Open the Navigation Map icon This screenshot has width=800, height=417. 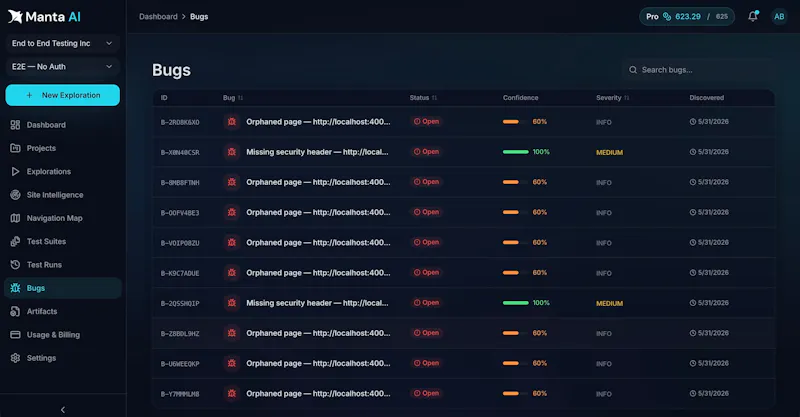click(x=15, y=218)
